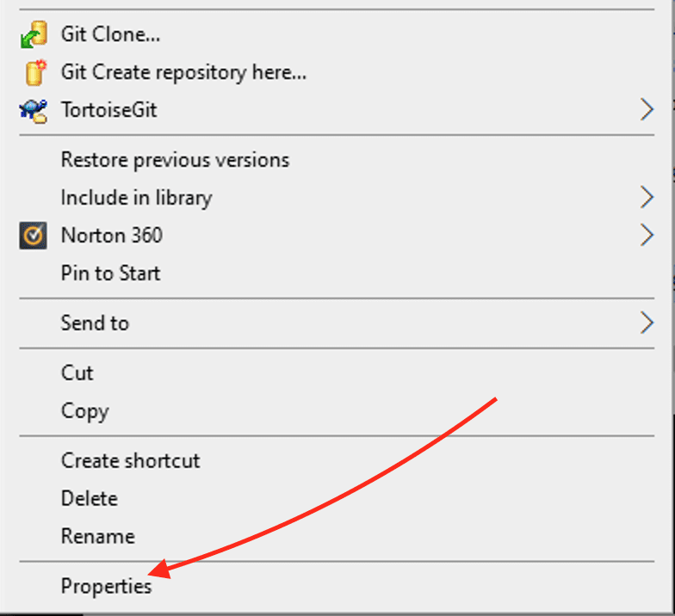675x616 pixels.
Task: Click the "Send to" label
Action: tap(95, 323)
